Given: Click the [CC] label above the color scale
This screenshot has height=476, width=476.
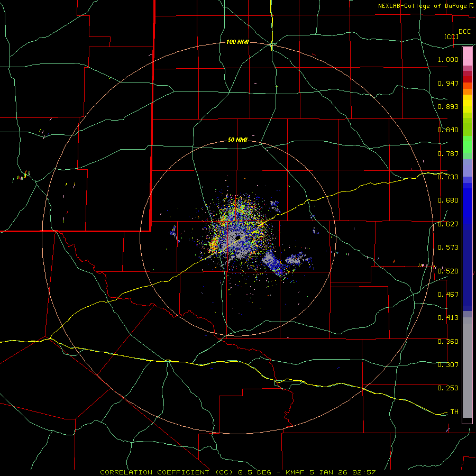Looking at the screenshot, I should pyautogui.click(x=452, y=36).
